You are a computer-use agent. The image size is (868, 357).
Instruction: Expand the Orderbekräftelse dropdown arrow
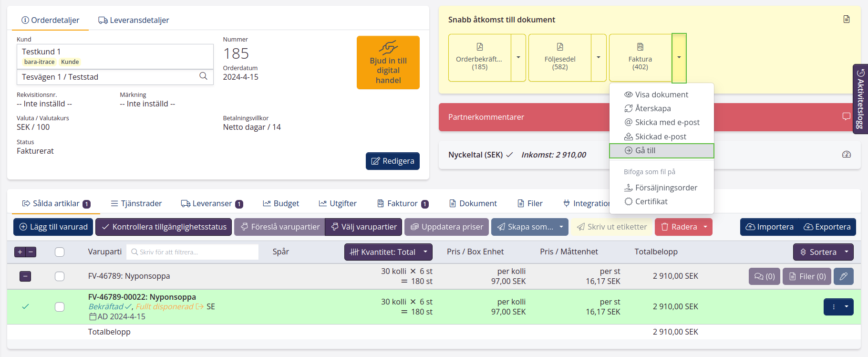coord(518,57)
